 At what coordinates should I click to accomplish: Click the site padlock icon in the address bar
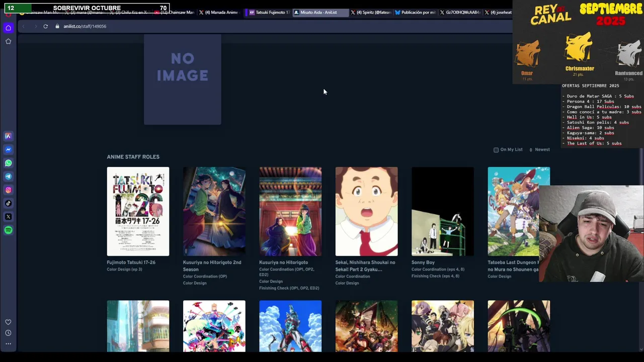[x=57, y=26]
